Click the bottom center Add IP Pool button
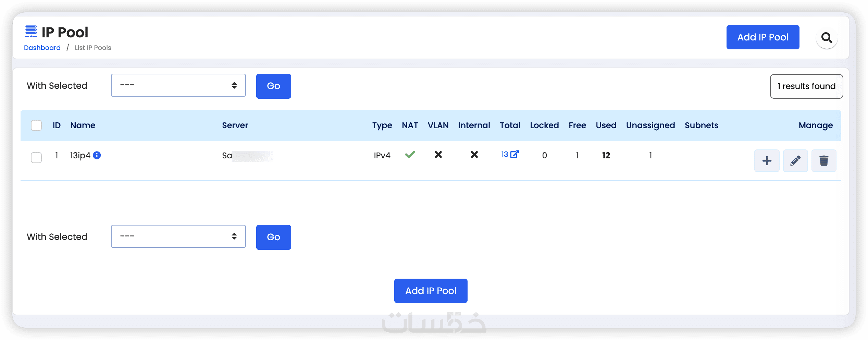 [431, 291]
